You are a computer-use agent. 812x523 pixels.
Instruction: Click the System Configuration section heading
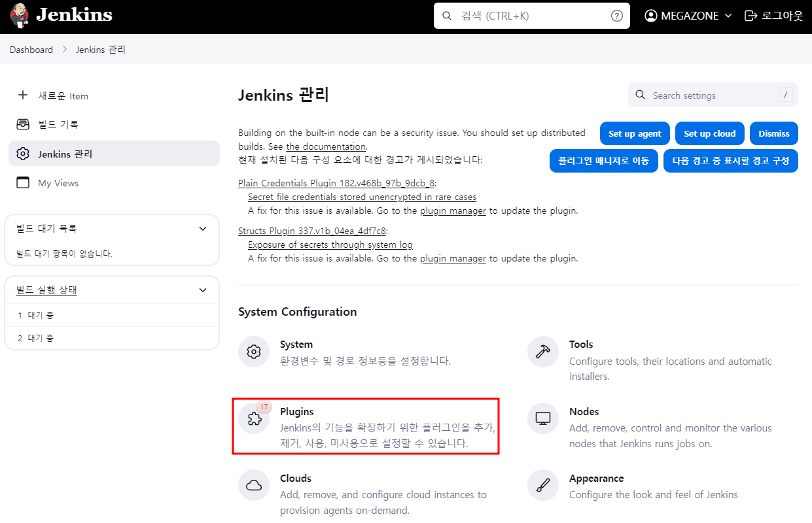coord(298,312)
